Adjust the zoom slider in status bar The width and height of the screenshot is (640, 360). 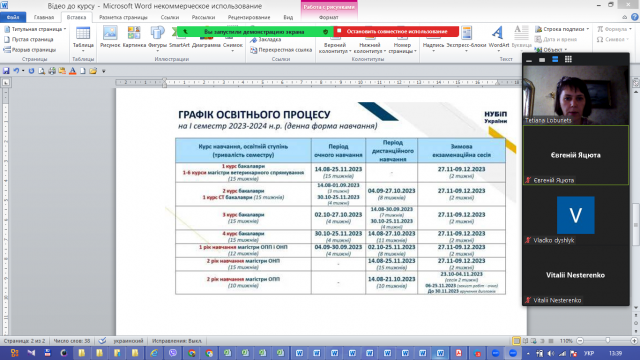click(607, 340)
